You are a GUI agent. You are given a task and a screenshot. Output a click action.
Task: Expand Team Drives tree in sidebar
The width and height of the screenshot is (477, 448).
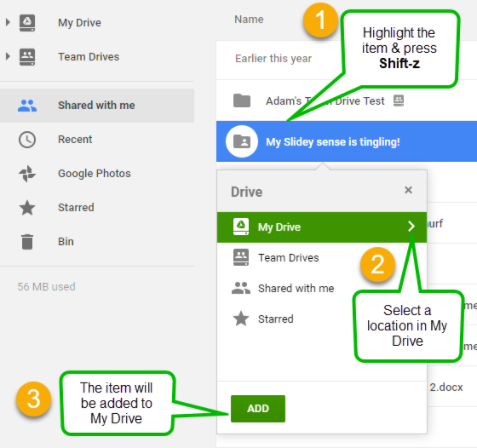(8, 56)
